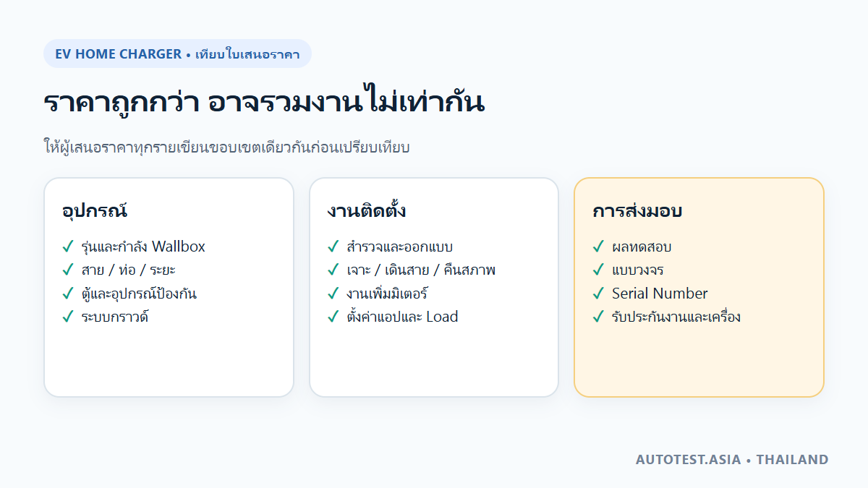Click checkmark beside แบบวงจร

pos(598,270)
